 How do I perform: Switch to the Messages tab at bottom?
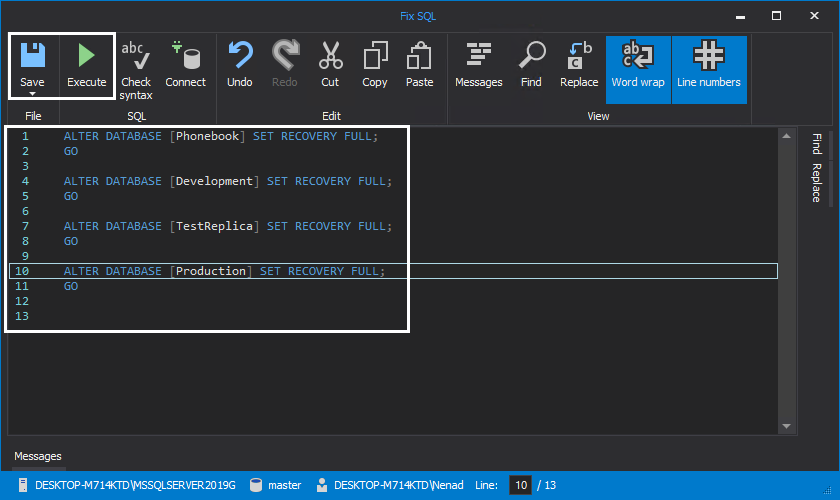tap(38, 456)
